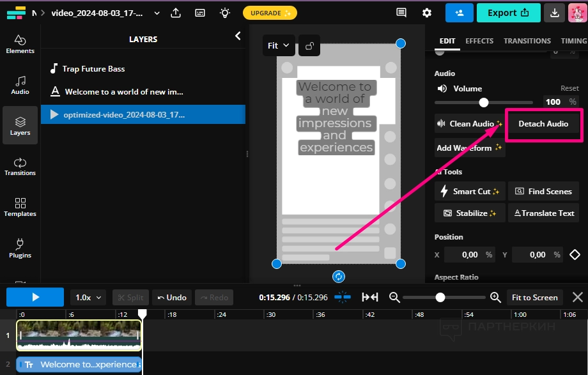Zoom in the timeline with plus magnifier
Screen dimensions: 588x375
click(x=495, y=297)
